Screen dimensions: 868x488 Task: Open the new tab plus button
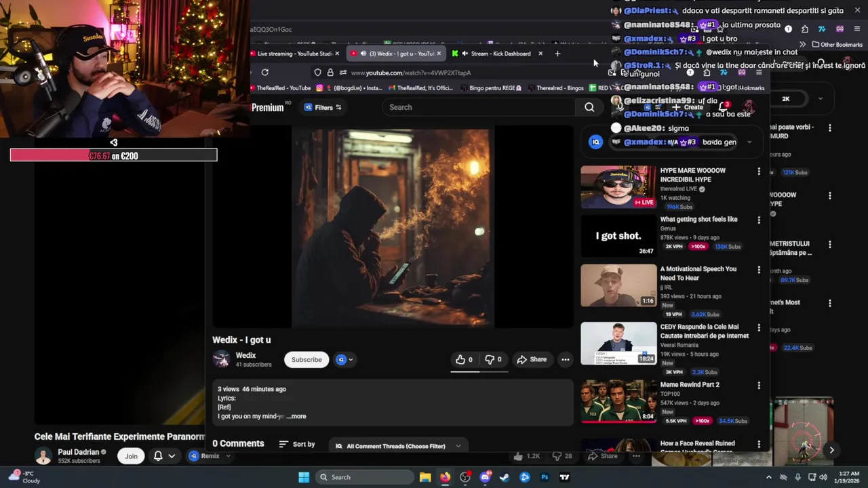557,54
